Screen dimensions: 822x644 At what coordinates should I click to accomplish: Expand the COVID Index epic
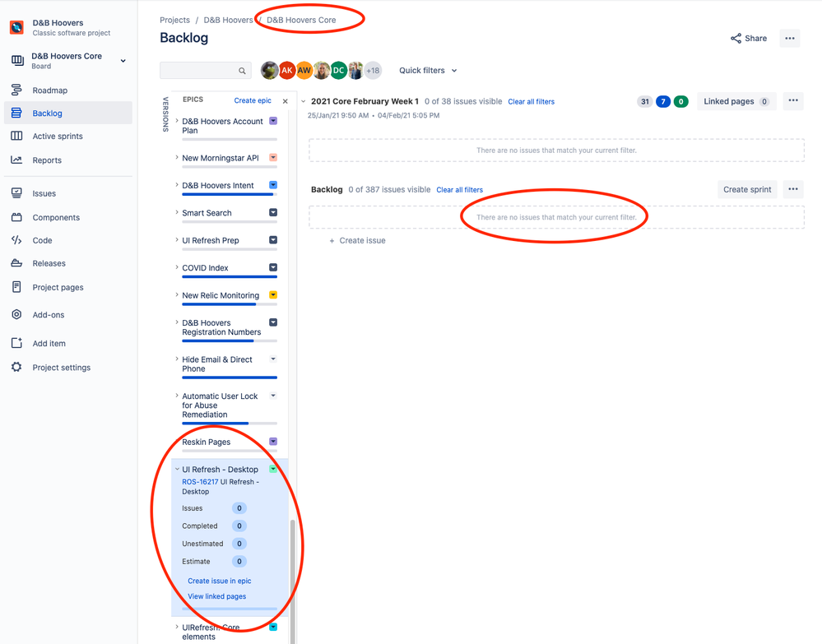[177, 267]
